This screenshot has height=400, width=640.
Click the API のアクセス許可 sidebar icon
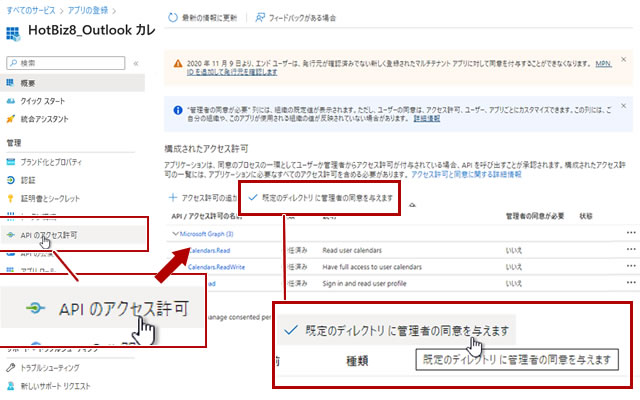tap(11, 235)
